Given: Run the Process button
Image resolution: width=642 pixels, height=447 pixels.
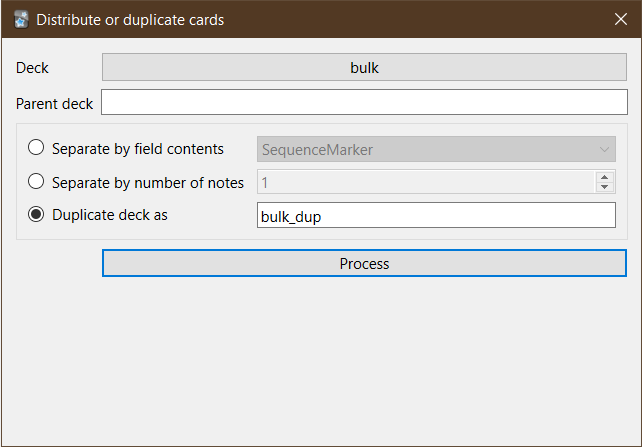Looking at the screenshot, I should (x=364, y=263).
